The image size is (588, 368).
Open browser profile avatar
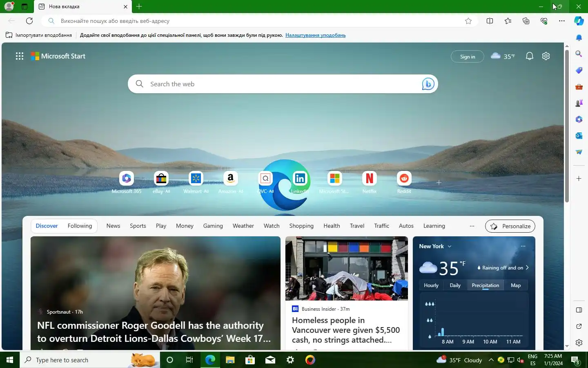(x=9, y=6)
